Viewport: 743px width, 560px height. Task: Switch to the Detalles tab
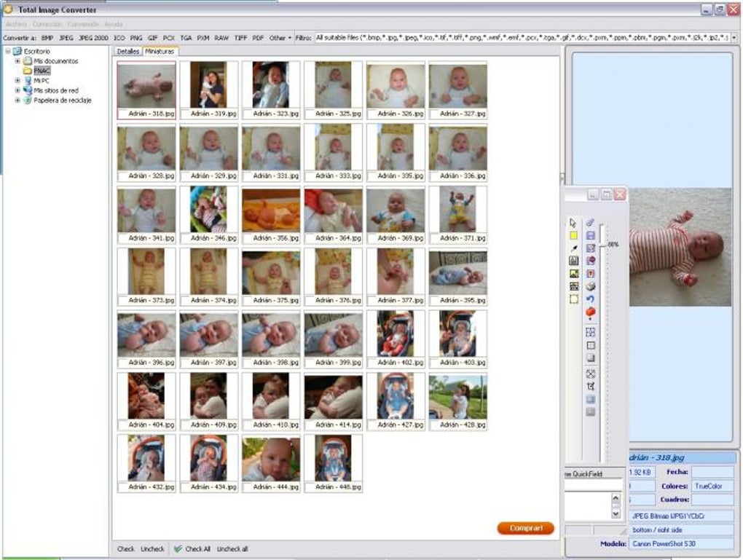[x=128, y=51]
